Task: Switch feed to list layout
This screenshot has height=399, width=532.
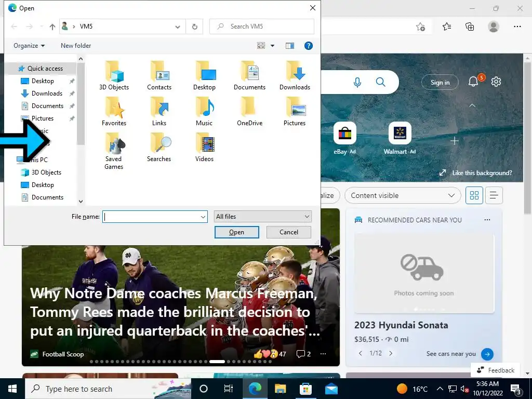Action: (494, 195)
